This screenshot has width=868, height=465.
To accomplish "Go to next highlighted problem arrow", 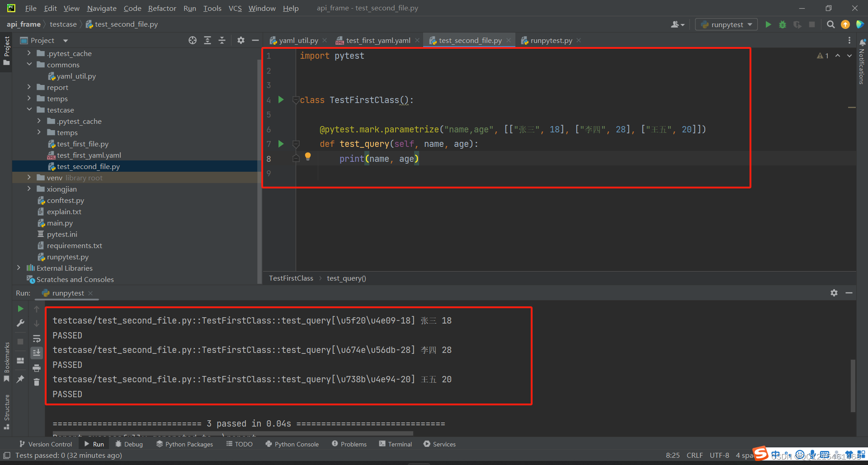I will tap(849, 56).
